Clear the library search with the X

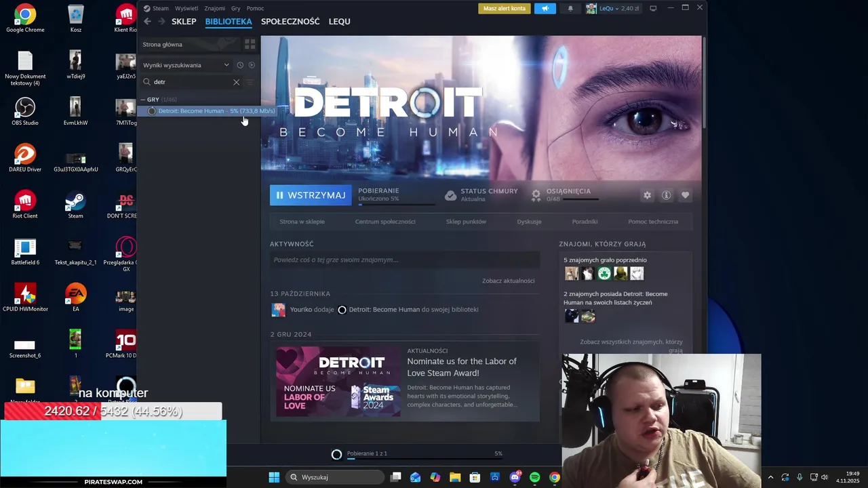coord(236,82)
